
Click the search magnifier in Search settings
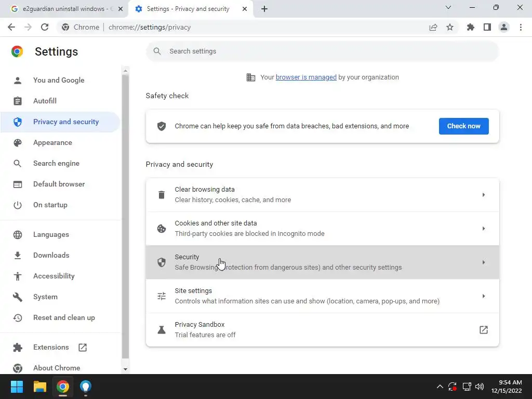coord(157,51)
